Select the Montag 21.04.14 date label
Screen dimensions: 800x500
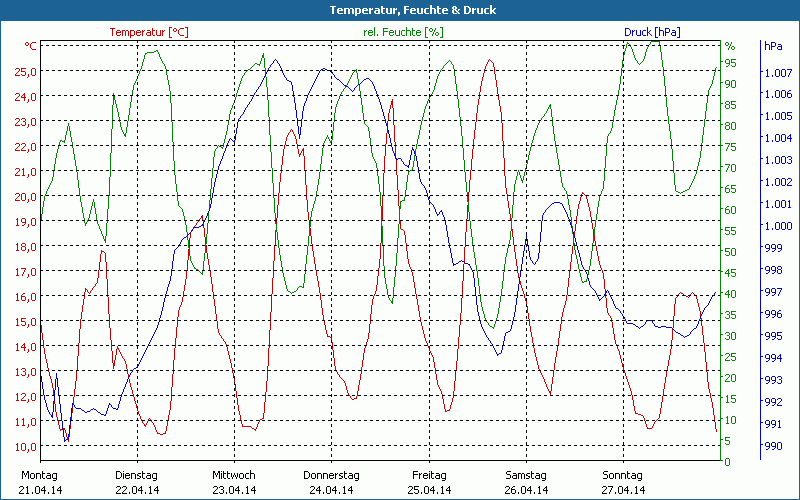pos(40,482)
